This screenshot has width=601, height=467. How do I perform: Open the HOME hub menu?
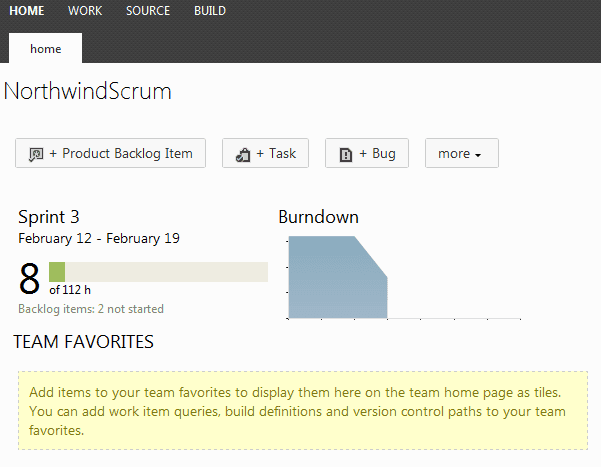coord(26,11)
